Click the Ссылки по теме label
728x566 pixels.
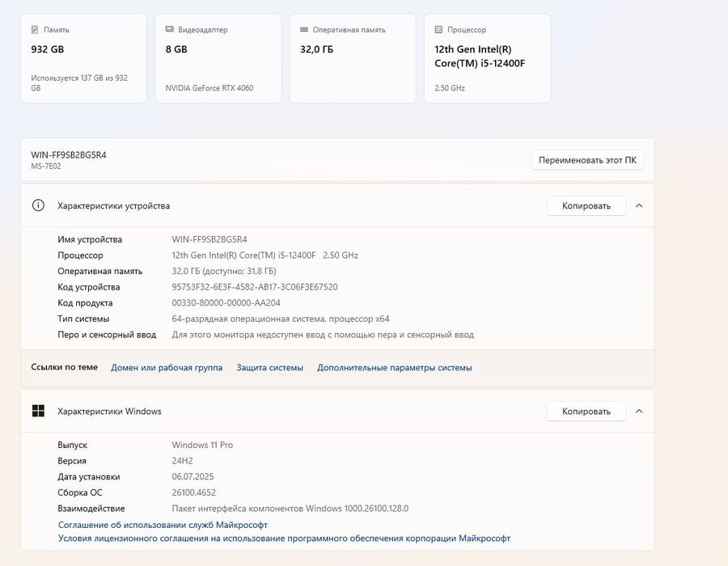(64, 367)
